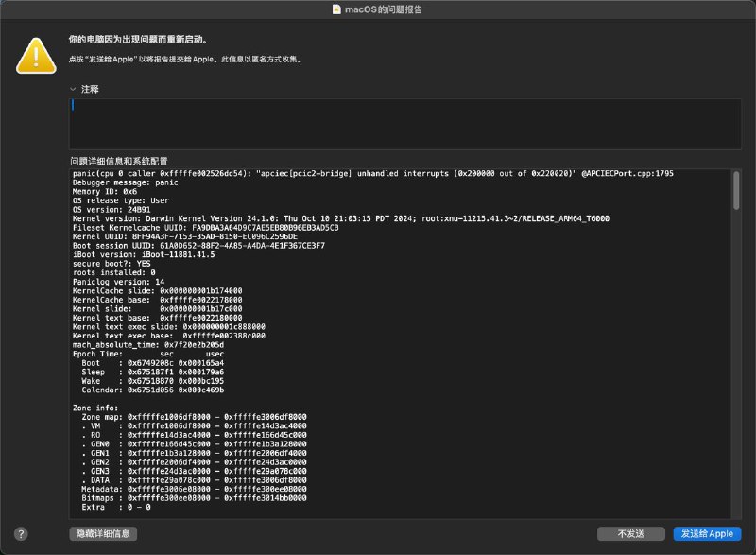The height and width of the screenshot is (555, 756).
Task: Click the Bitmaps zone row
Action: tap(194, 498)
